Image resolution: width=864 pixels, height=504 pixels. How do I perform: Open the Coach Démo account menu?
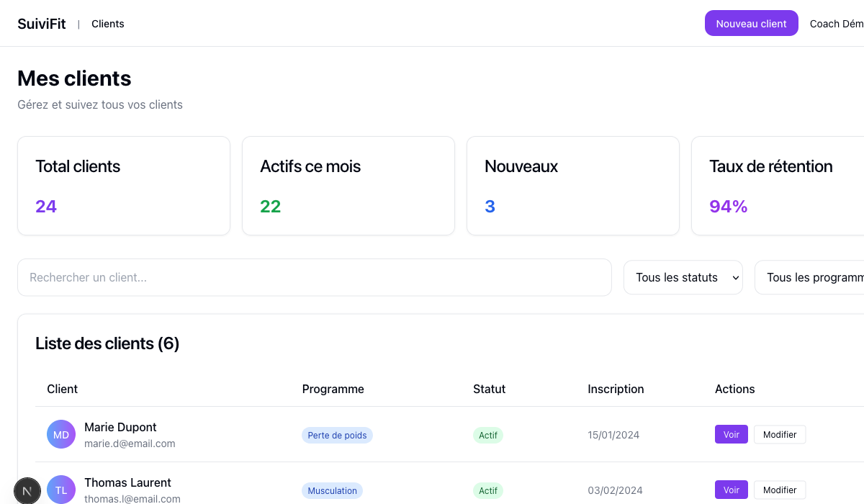[837, 24]
